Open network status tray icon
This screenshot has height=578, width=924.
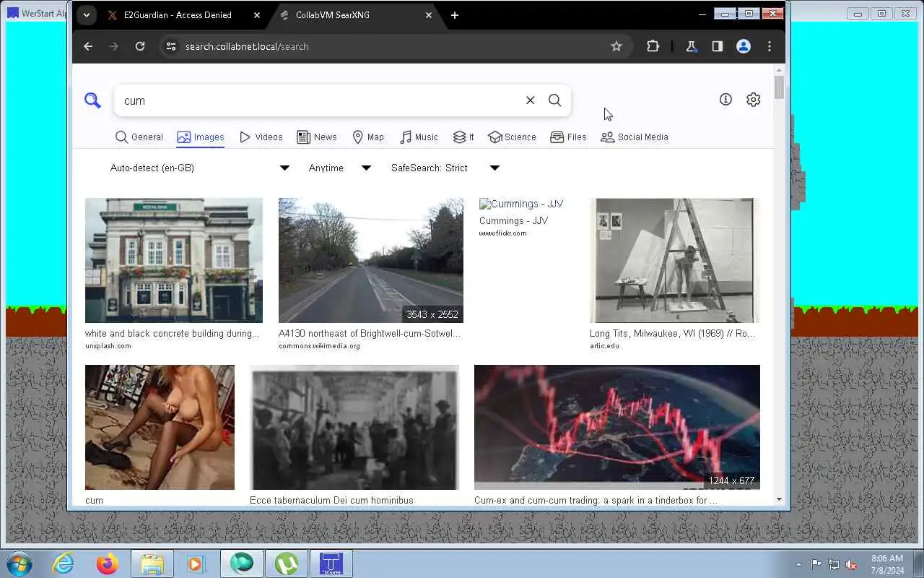tap(834, 564)
